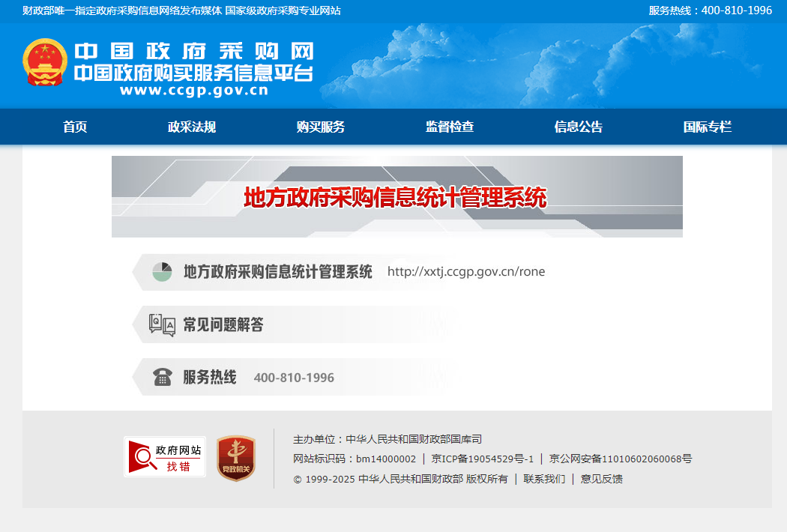Open the 监督检查 menu
This screenshot has width=787, height=532.
(450, 127)
